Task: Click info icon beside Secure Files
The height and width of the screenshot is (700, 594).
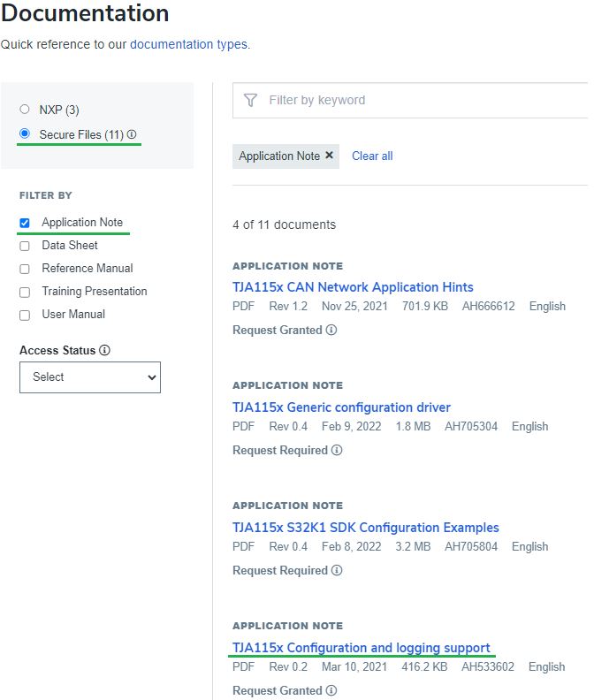Action: (x=132, y=134)
